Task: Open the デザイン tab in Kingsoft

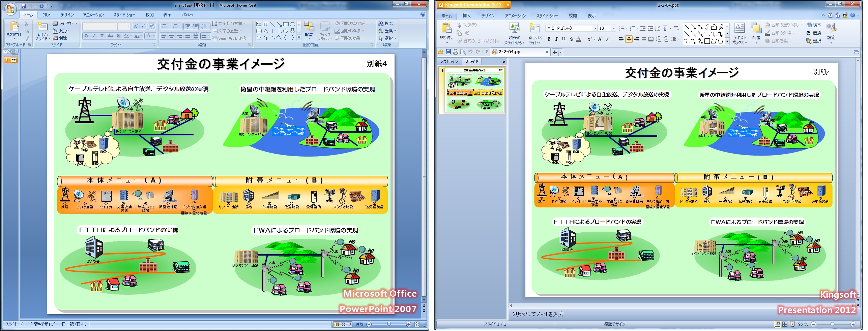Action: click(488, 16)
